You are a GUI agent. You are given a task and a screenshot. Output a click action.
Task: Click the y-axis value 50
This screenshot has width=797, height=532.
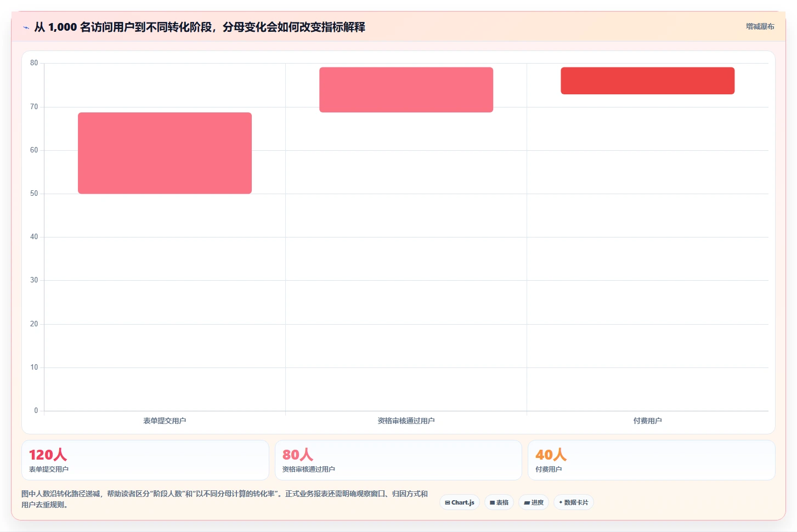34,194
